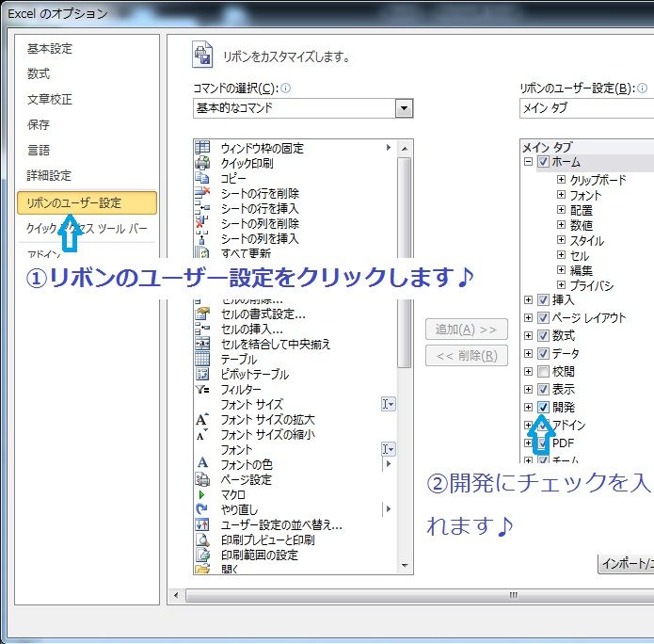Open the コマンドの選択 dropdown arrow
Image resolution: width=654 pixels, height=644 pixels.
(404, 108)
